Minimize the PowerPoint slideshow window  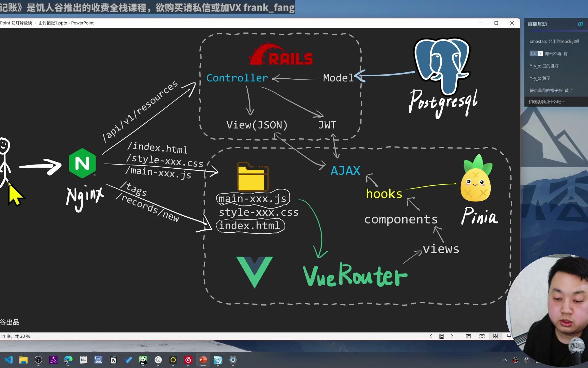coord(481,23)
